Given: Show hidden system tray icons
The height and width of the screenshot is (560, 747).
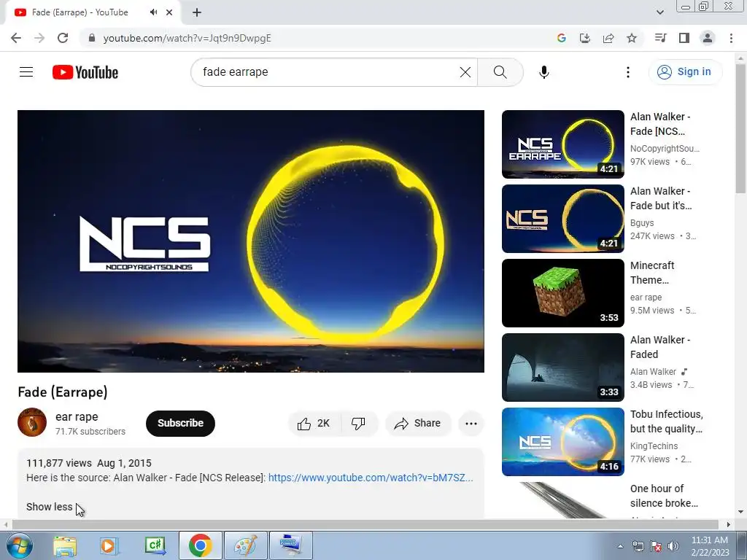Looking at the screenshot, I should 620,546.
